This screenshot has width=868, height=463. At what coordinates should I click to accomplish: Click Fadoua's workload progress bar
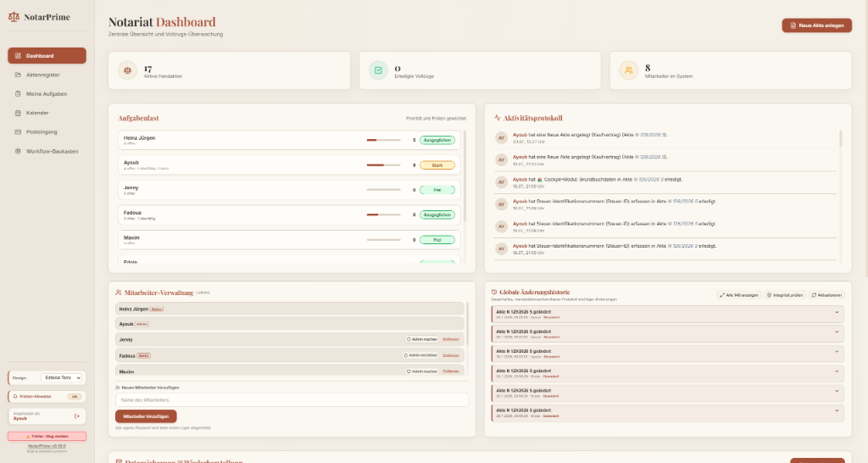tap(384, 215)
